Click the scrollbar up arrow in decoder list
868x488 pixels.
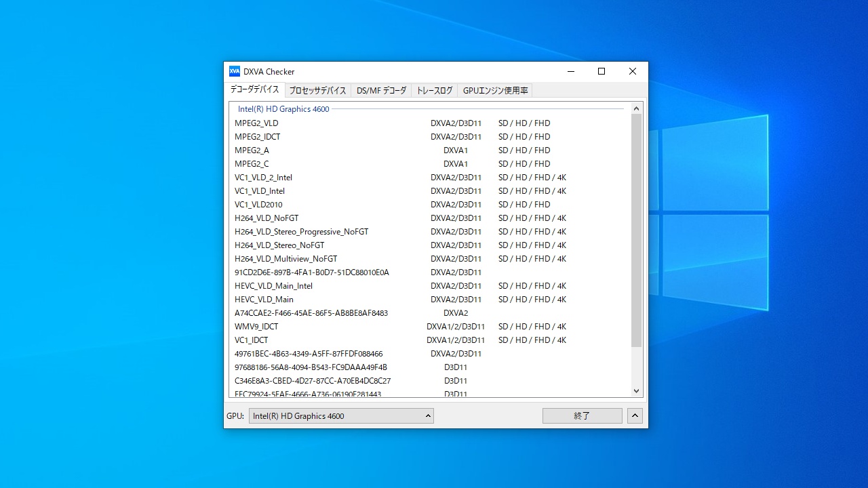636,108
